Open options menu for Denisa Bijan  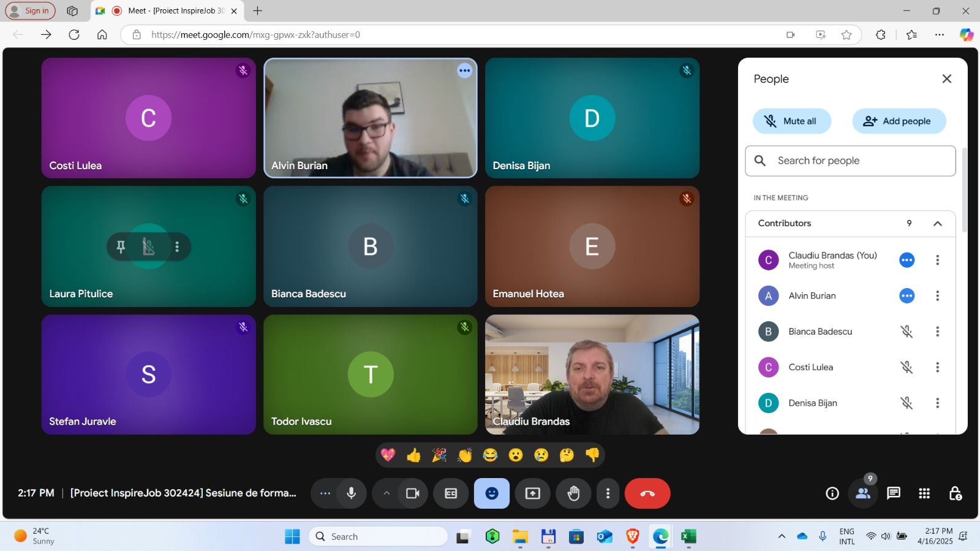937,403
